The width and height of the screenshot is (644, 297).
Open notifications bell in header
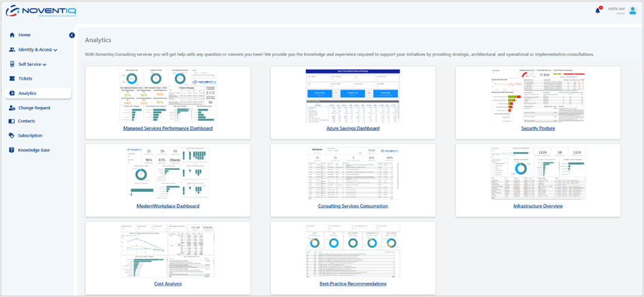[598, 10]
